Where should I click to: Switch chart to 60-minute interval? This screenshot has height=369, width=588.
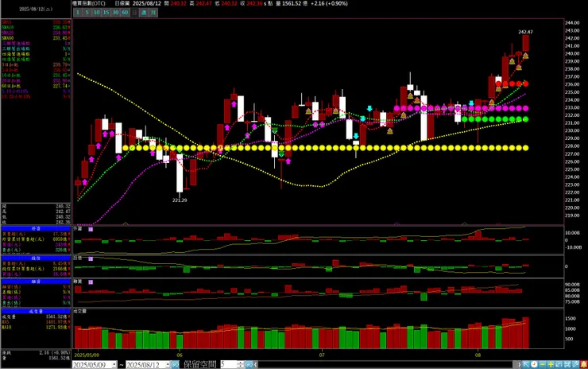[125, 13]
